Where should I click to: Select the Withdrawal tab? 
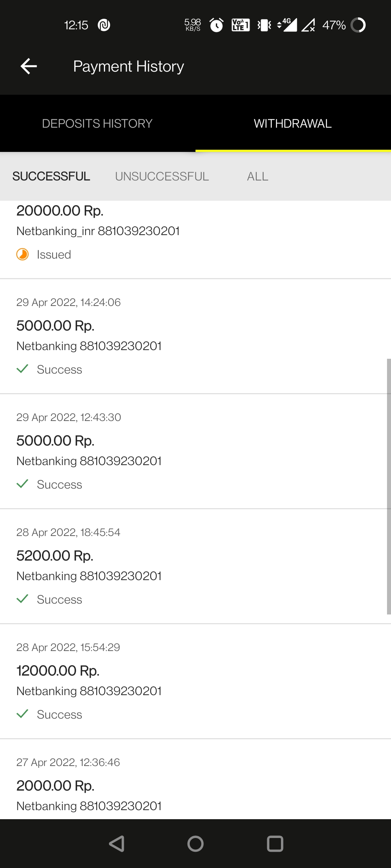293,124
